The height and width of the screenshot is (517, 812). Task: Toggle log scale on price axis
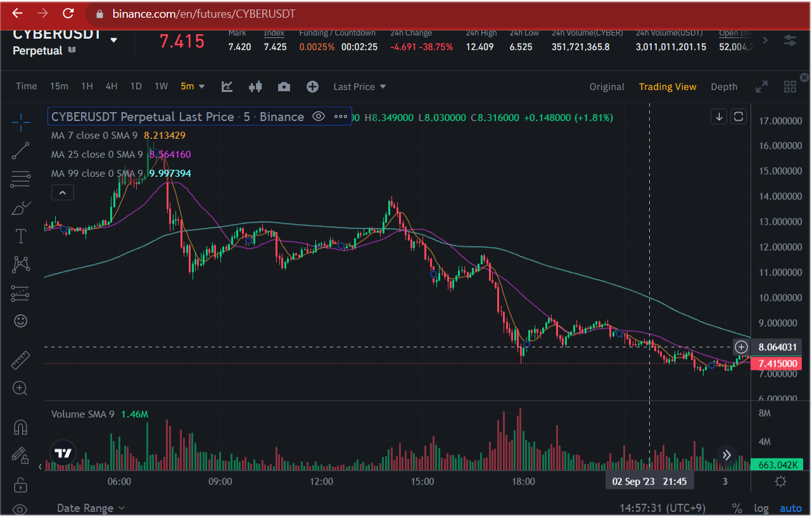(x=761, y=508)
